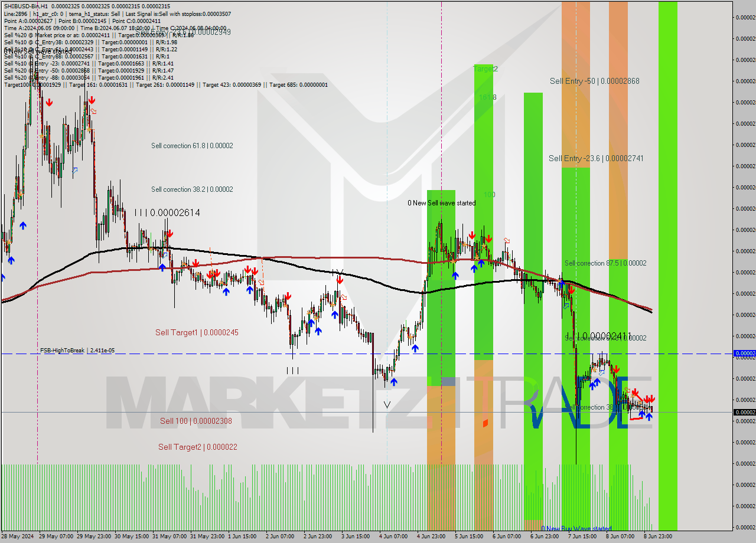
Task: Click the '28 May 2024' date on time axis
Action: [x=18, y=537]
